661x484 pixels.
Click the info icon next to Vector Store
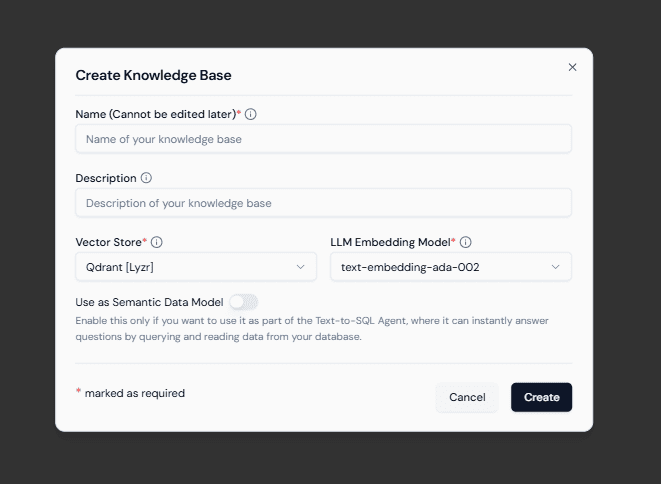pyautogui.click(x=156, y=242)
